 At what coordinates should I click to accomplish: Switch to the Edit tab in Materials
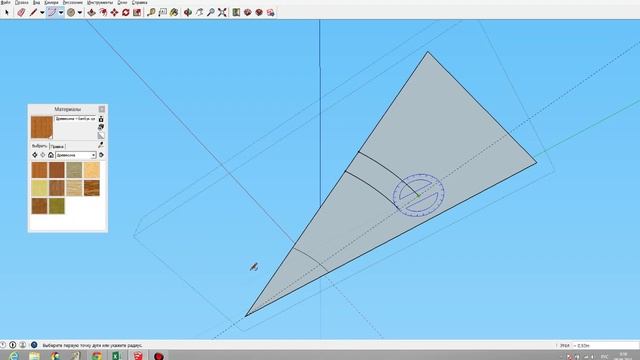point(57,146)
